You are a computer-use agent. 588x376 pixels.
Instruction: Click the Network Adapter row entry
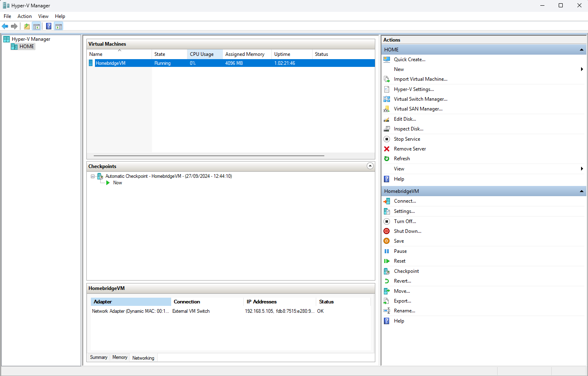pos(130,311)
